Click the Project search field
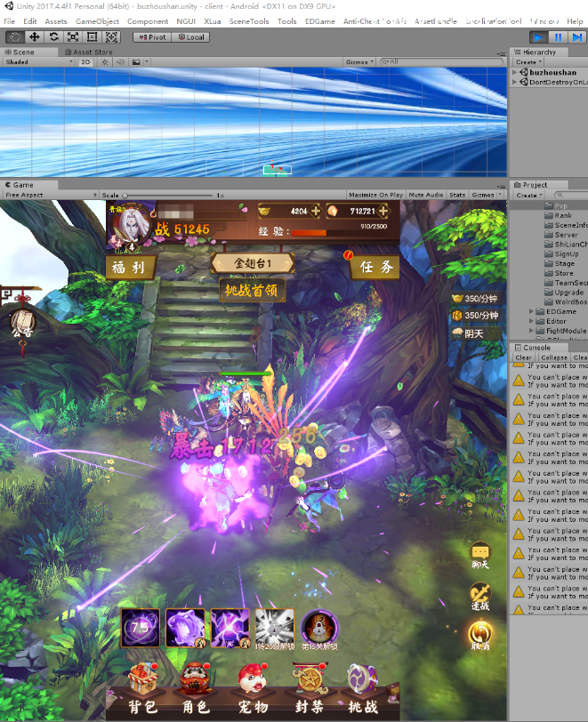The image size is (588, 722). pos(571,196)
